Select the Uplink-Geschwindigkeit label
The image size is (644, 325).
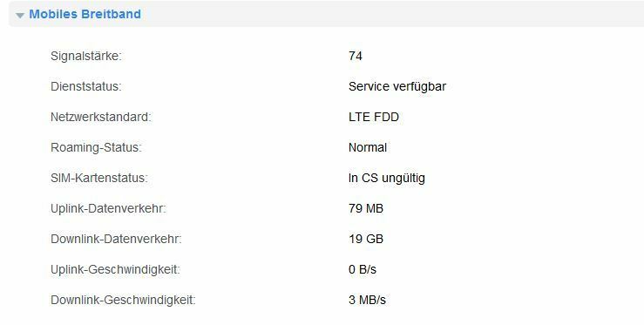115,269
